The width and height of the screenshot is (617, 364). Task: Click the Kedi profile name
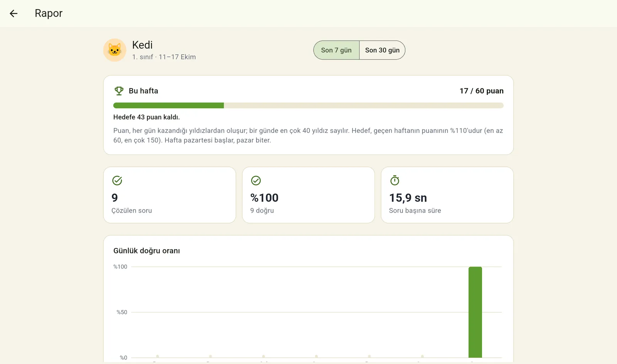tap(142, 45)
